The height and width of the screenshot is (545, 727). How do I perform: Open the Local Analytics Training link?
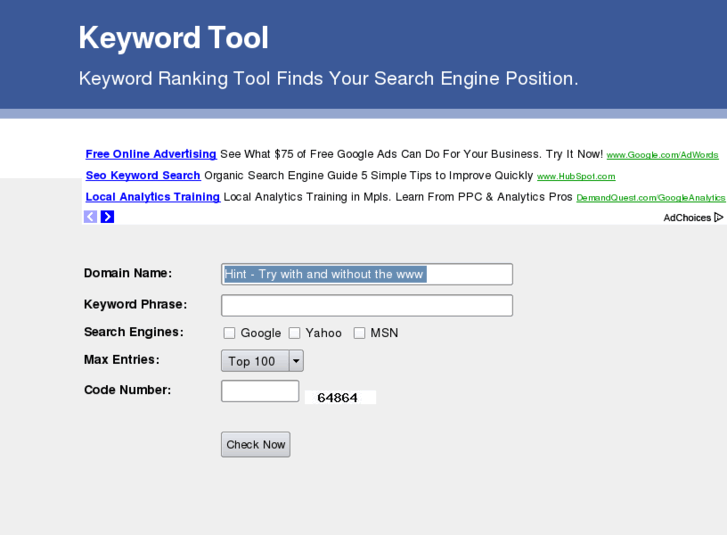tap(153, 197)
